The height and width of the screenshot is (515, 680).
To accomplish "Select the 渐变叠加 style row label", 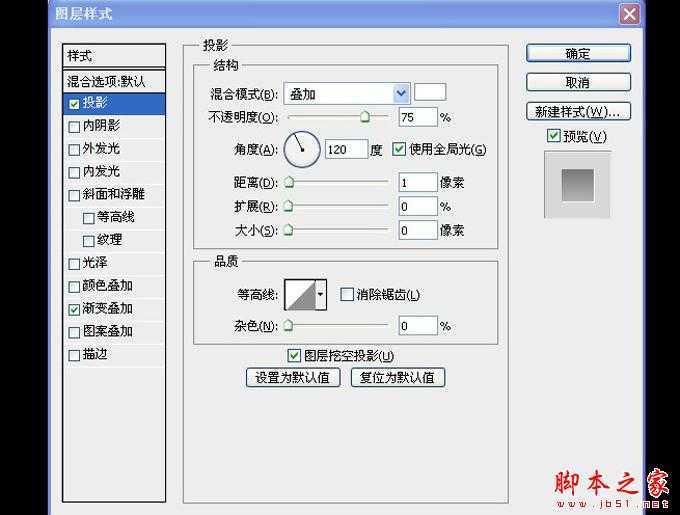I will pyautogui.click(x=108, y=309).
